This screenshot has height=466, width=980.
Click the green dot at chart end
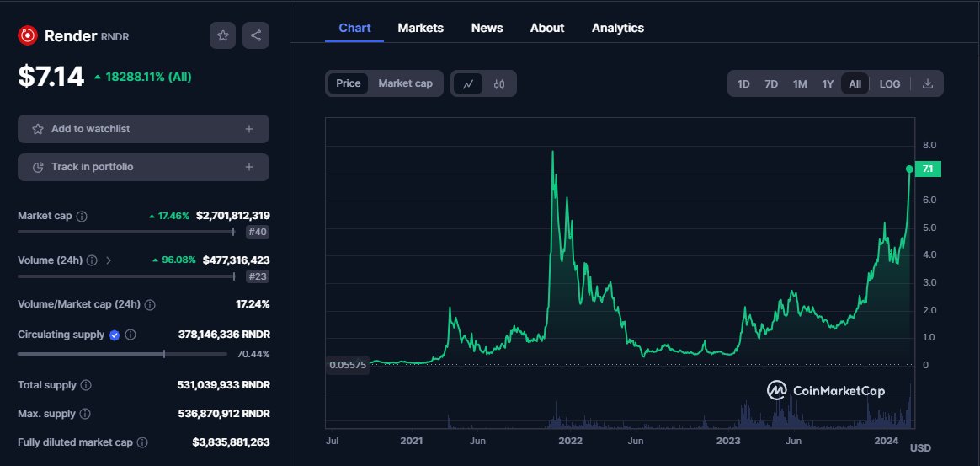pyautogui.click(x=909, y=169)
